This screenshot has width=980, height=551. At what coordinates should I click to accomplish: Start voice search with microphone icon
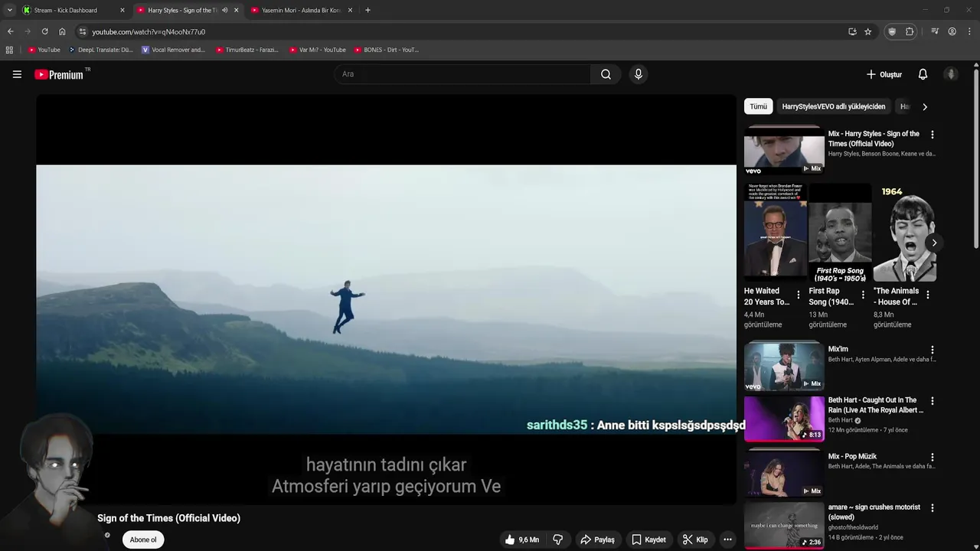pyautogui.click(x=638, y=74)
